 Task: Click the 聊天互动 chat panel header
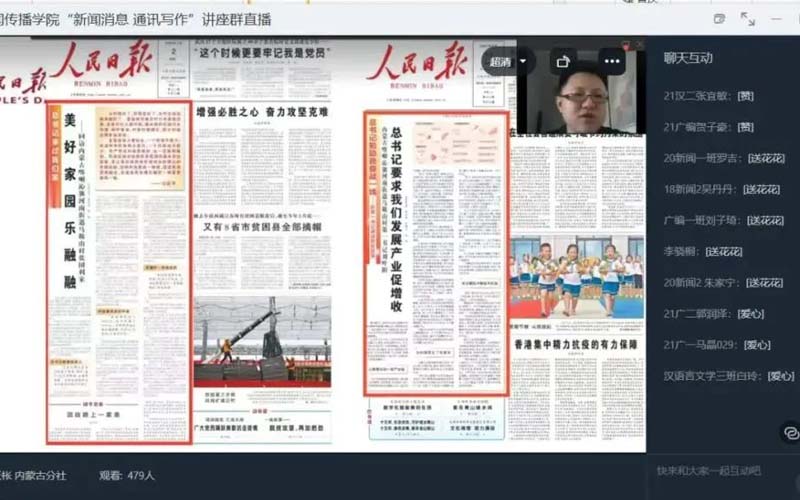688,58
